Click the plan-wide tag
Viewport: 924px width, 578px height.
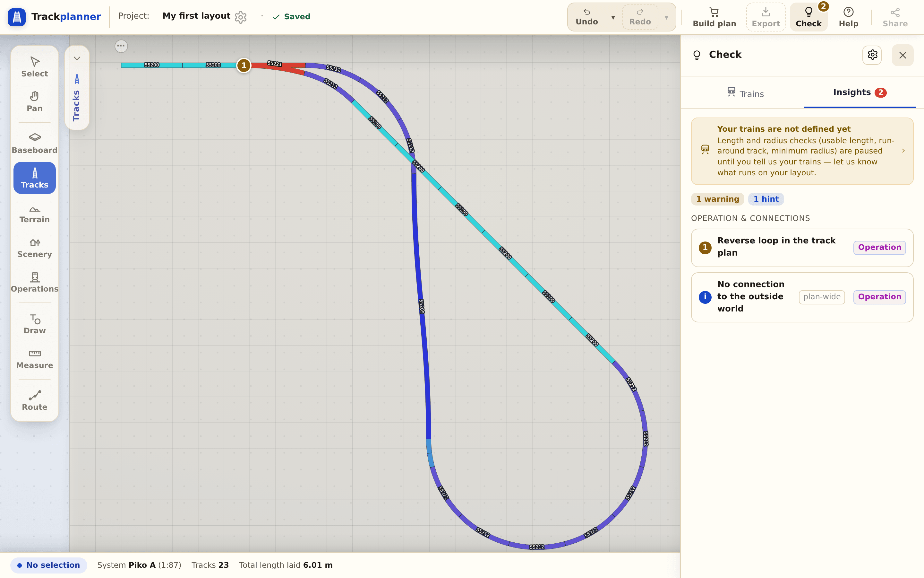pos(822,297)
